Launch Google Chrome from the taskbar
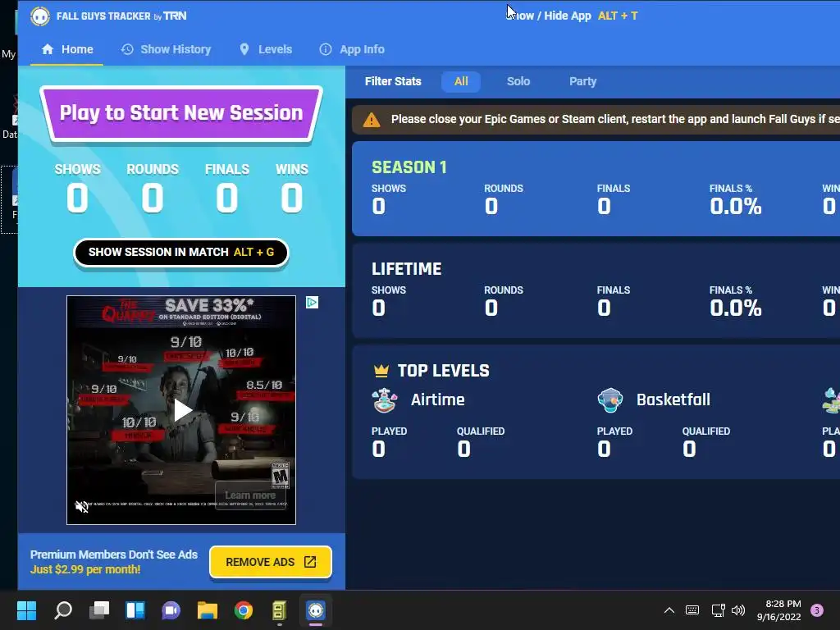Viewport: 840px width, 630px height. pos(243,610)
